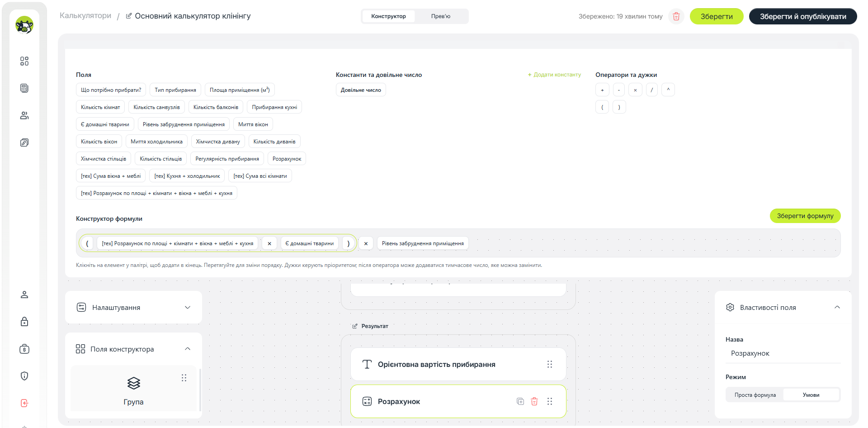Viewport: 868px width, 428px height.
Task: Click the edit pencil beside calculator title
Action: 129,16
